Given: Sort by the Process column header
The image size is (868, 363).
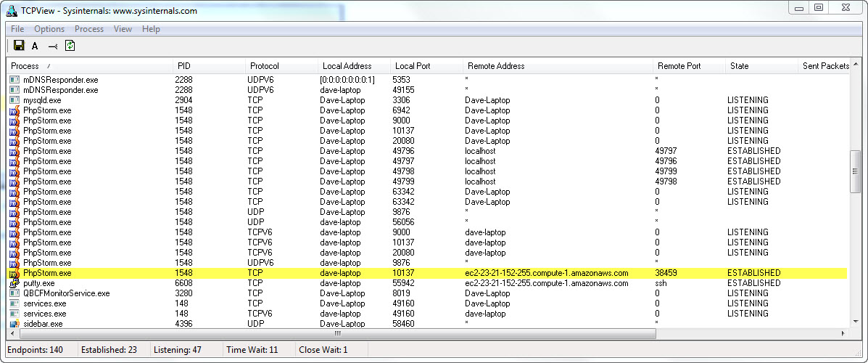Looking at the screenshot, I should pyautogui.click(x=90, y=66).
